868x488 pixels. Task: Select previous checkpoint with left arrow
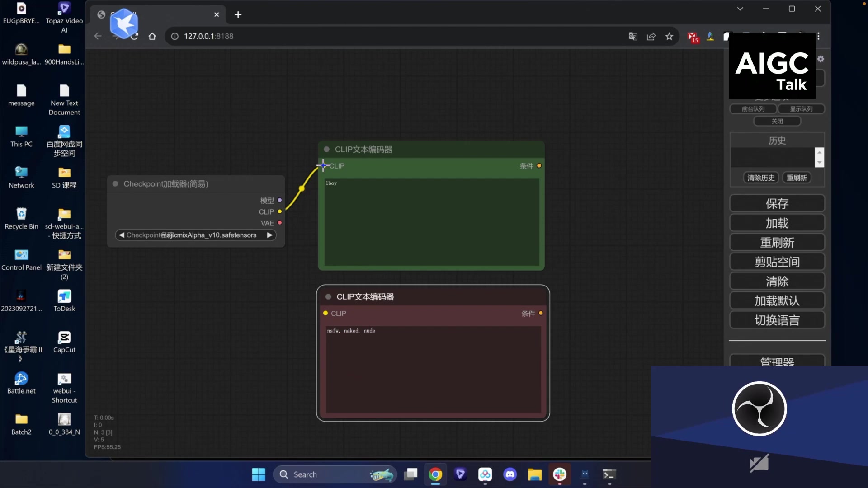point(121,235)
